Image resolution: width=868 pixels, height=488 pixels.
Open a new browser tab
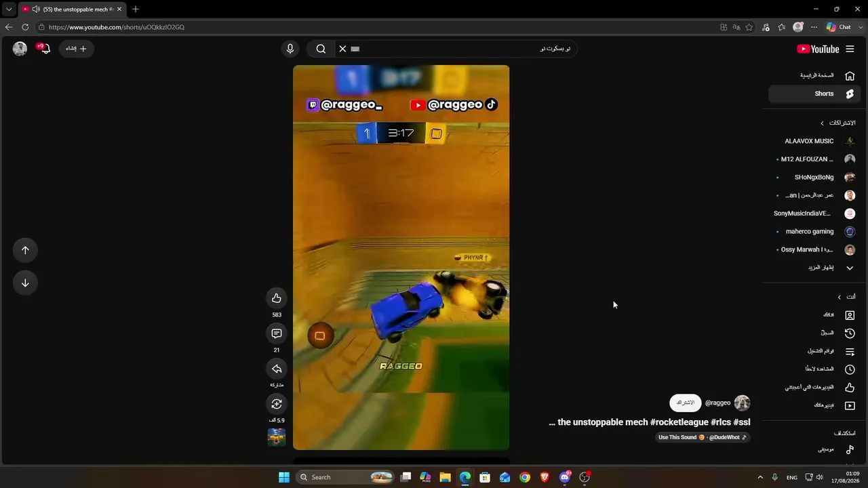(136, 9)
